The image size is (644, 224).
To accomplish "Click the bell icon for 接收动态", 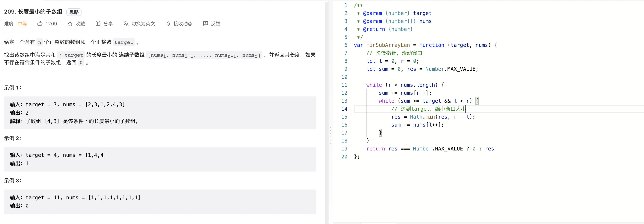I will 168,24.
